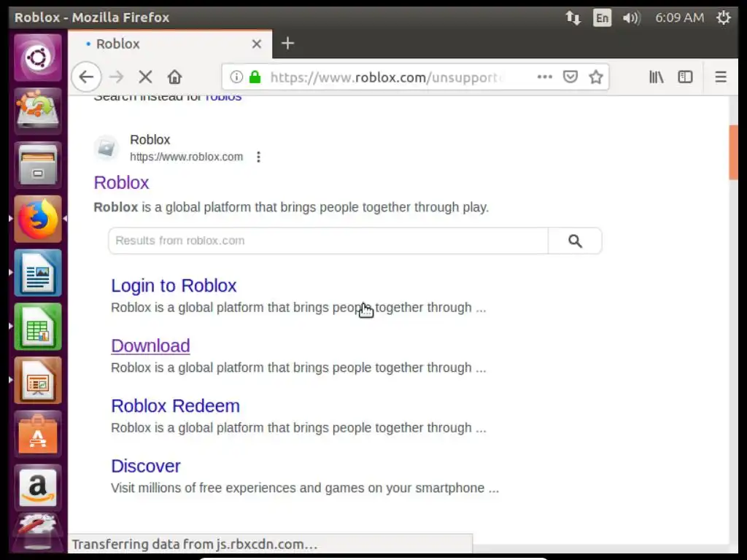The width and height of the screenshot is (747, 560).
Task: Go back to the previous page
Action: (x=86, y=77)
